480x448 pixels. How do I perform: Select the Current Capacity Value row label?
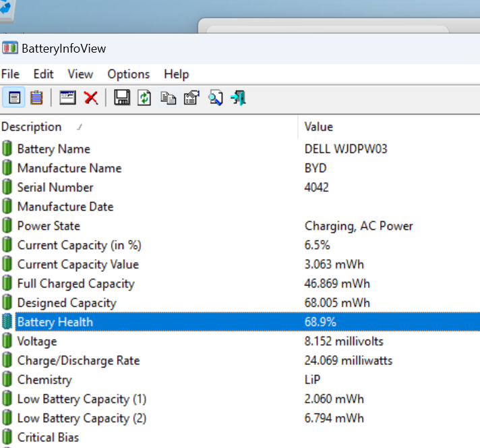point(78,264)
